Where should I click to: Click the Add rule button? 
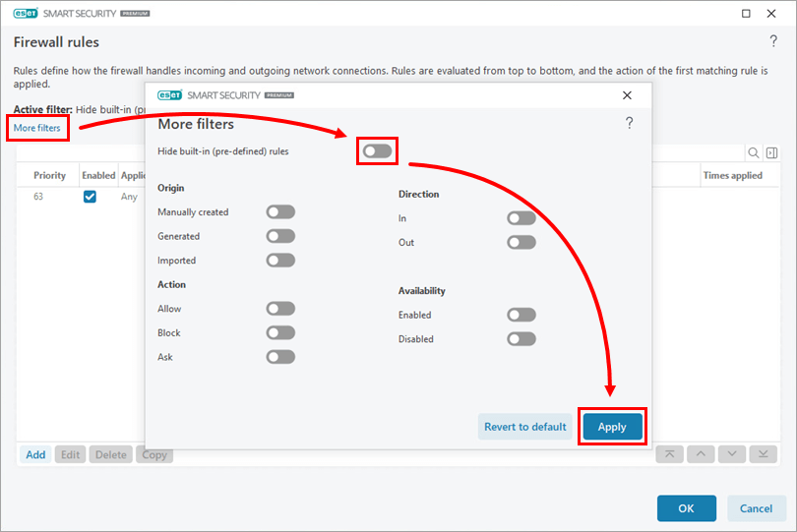35,454
